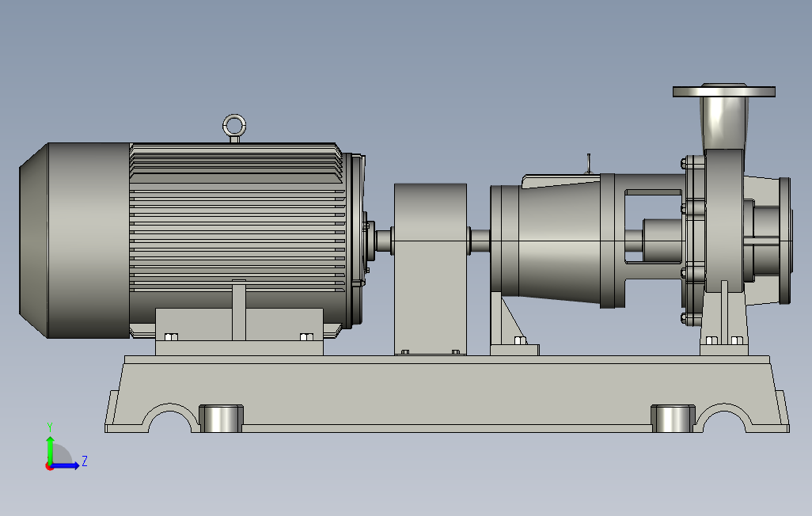Select the top discharge flange of the pump

tap(724, 91)
